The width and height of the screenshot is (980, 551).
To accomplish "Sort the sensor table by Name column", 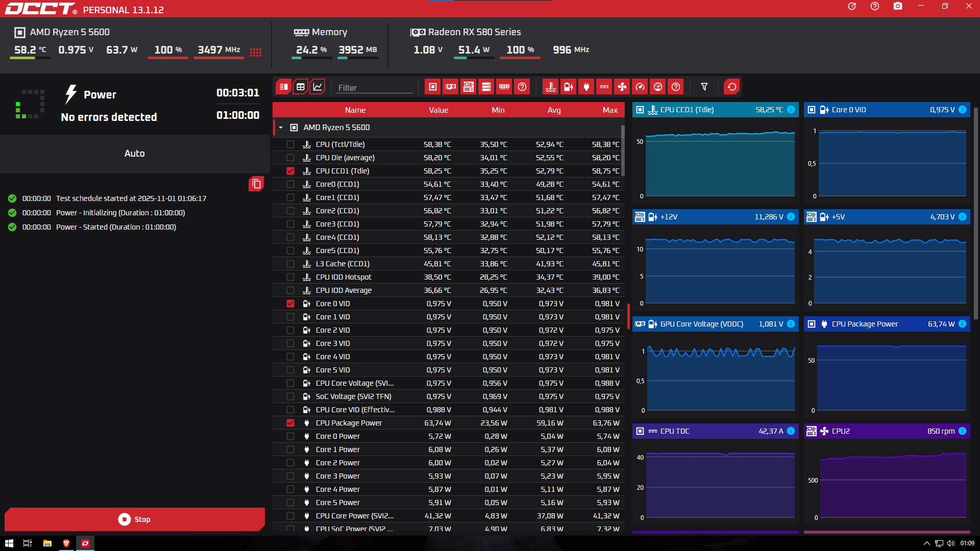I will [x=355, y=110].
